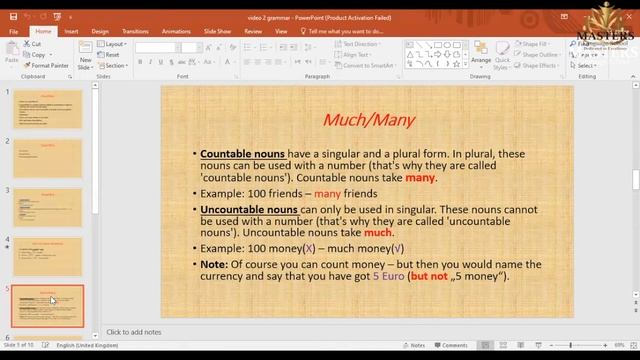Click the Tell me what you want search box

(342, 31)
